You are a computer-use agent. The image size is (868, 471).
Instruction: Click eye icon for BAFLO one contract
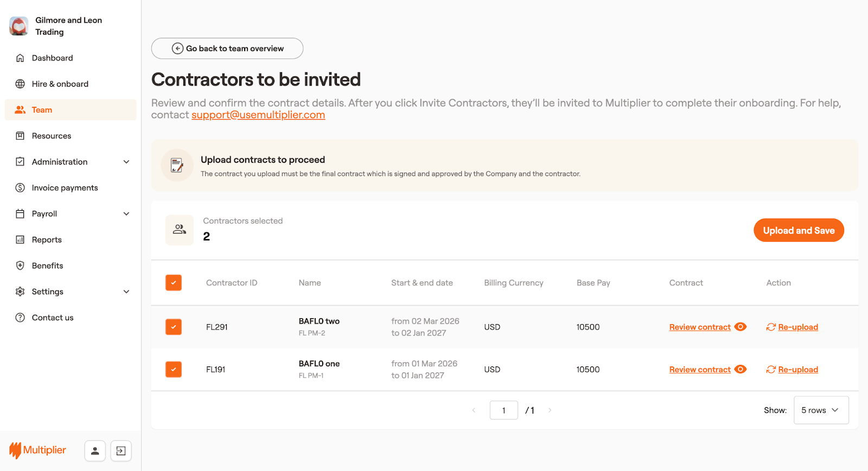[x=741, y=369]
